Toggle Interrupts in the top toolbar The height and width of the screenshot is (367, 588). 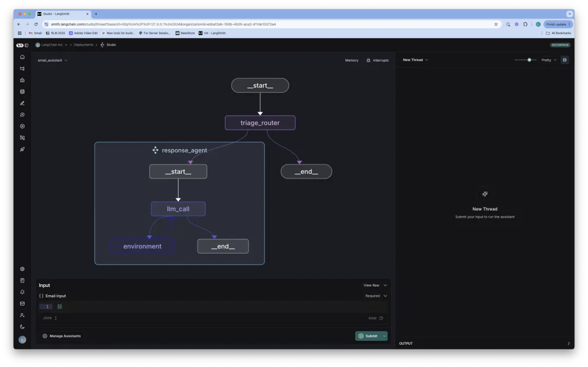coord(377,60)
